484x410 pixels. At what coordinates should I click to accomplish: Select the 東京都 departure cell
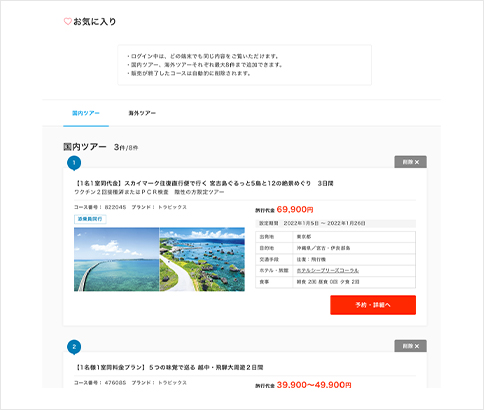coord(354,237)
